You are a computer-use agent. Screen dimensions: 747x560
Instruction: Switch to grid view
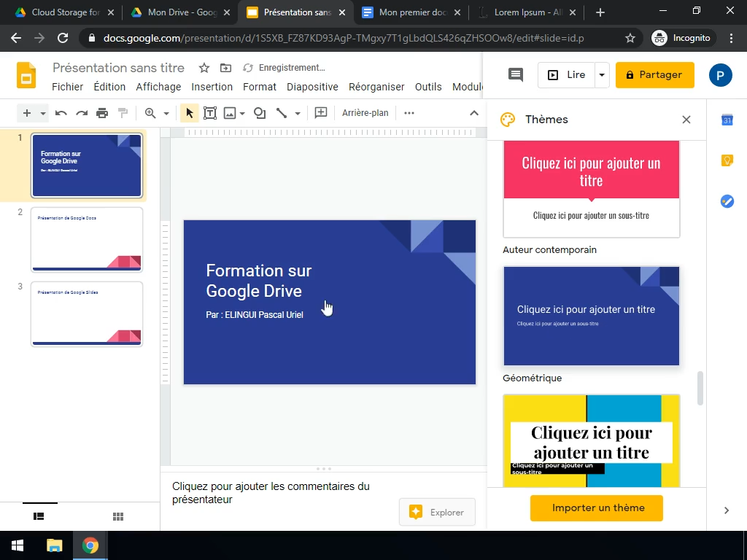[x=118, y=516]
